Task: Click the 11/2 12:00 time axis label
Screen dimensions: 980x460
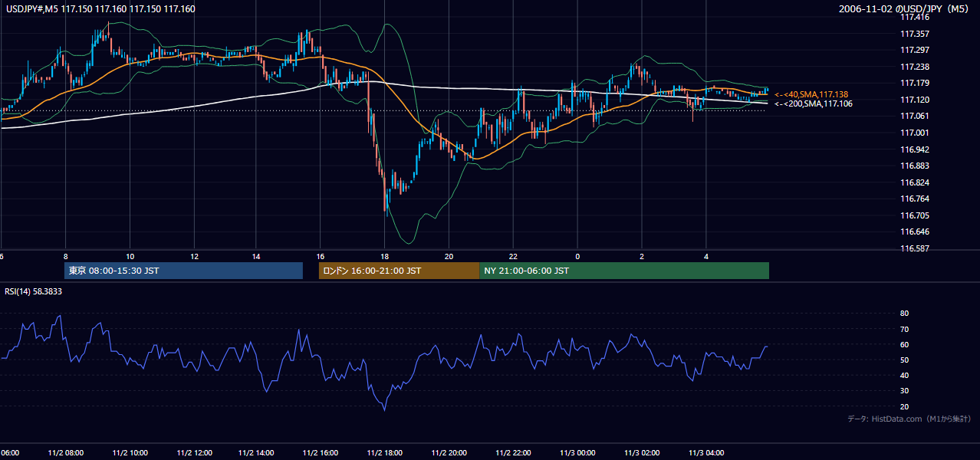Action: (194, 453)
